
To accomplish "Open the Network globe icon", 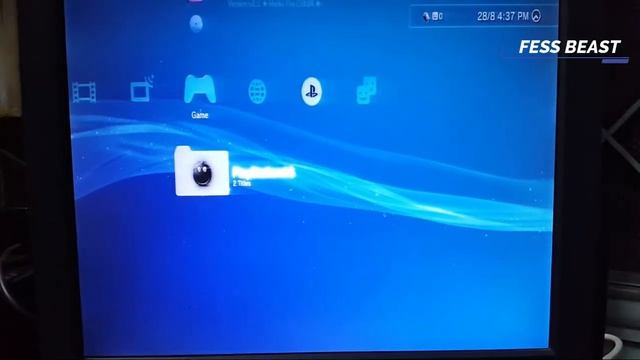I will click(258, 91).
